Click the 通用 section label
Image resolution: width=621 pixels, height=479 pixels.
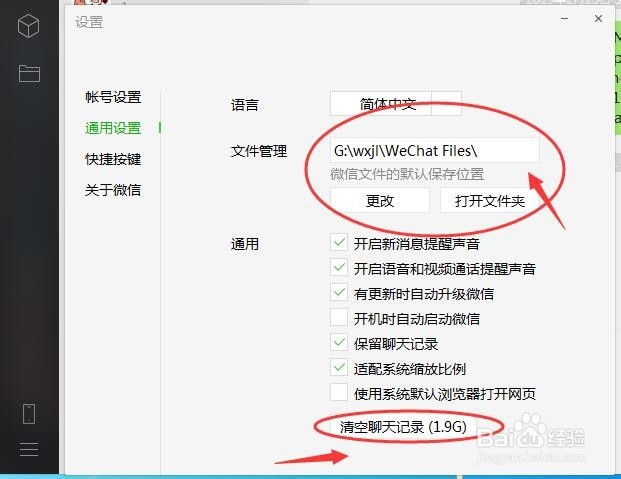(x=245, y=244)
